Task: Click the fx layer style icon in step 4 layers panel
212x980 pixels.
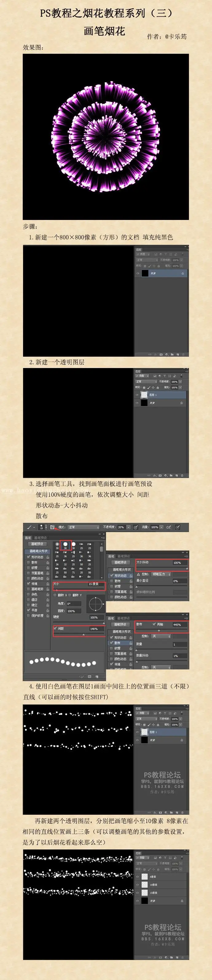Action: point(155,813)
